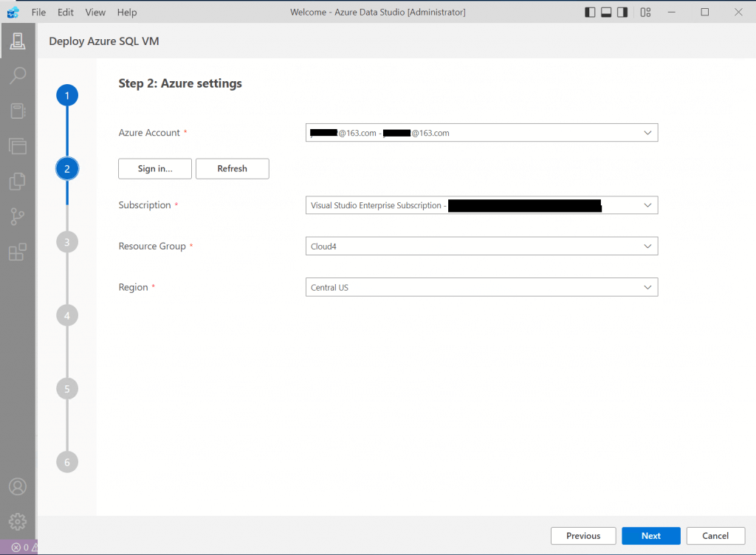The image size is (756, 555).
Task: Expand the Subscription dropdown
Action: 481,205
